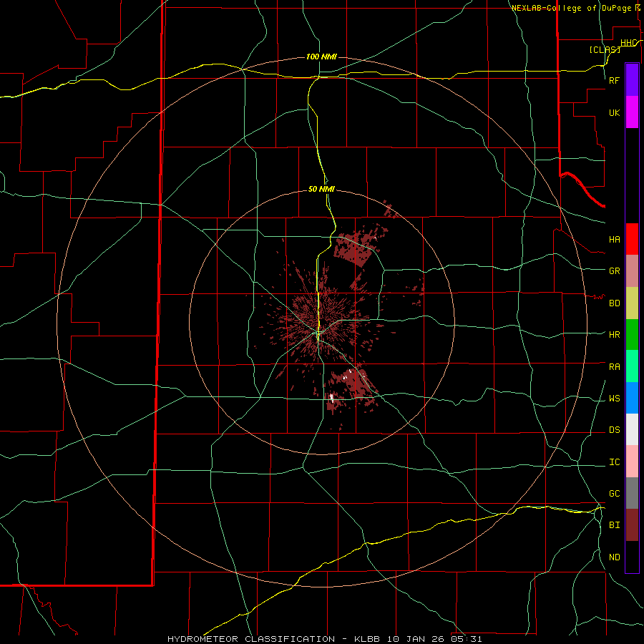Click the HHC product label

pos(629,43)
